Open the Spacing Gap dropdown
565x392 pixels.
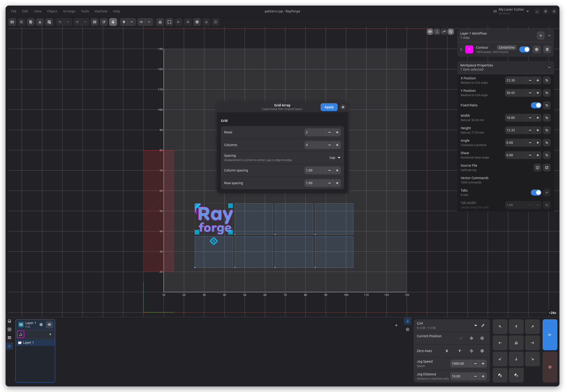(335, 158)
